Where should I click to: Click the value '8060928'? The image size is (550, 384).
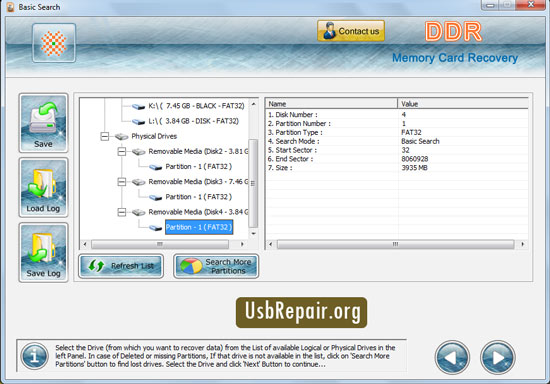click(415, 159)
